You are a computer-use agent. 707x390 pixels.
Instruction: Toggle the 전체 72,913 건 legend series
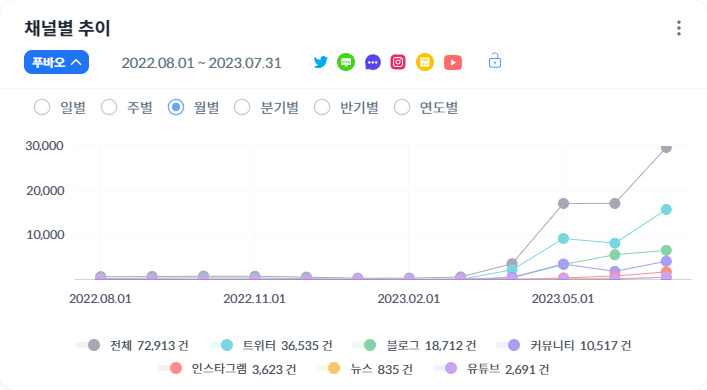133,345
